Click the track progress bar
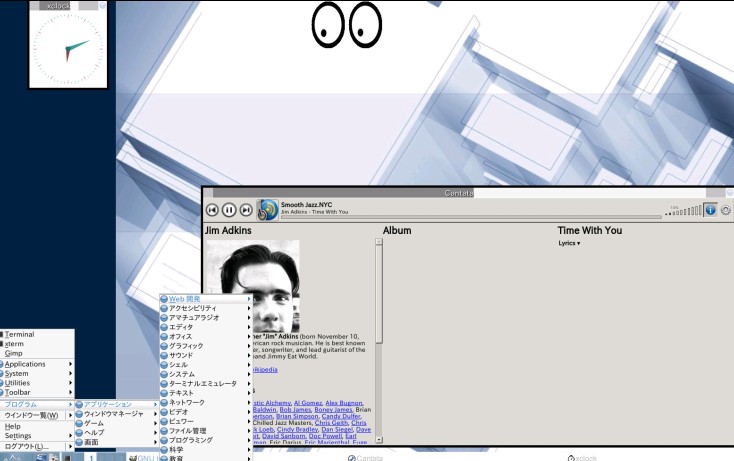 [470, 217]
